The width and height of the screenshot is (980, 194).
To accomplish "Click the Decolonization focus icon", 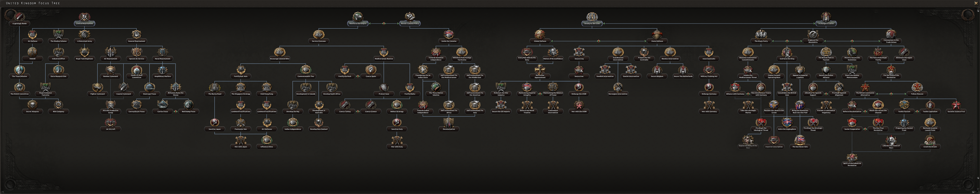I will [x=449, y=122].
